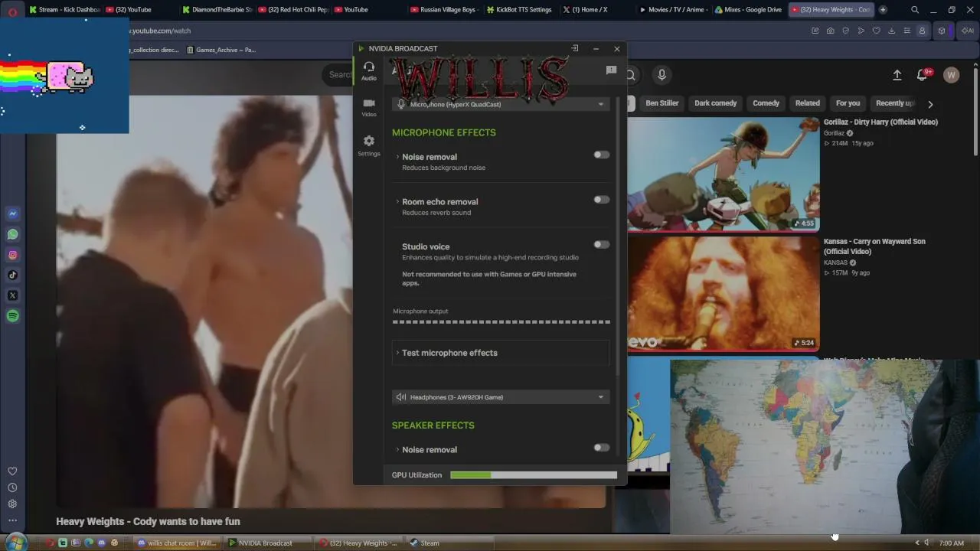Image resolution: width=980 pixels, height=551 pixels.
Task: Open the KANSAS channel name link
Action: click(x=835, y=262)
